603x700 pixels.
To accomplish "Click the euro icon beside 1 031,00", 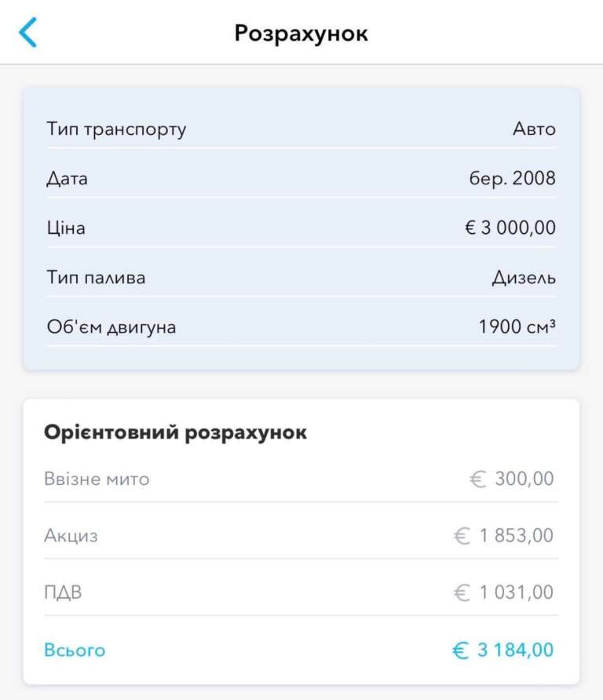I will pyautogui.click(x=462, y=592).
